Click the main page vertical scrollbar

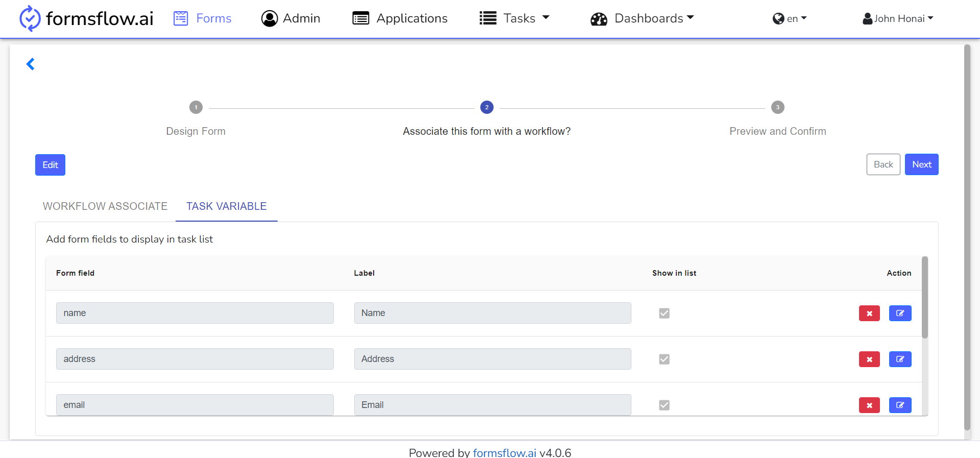click(x=967, y=237)
